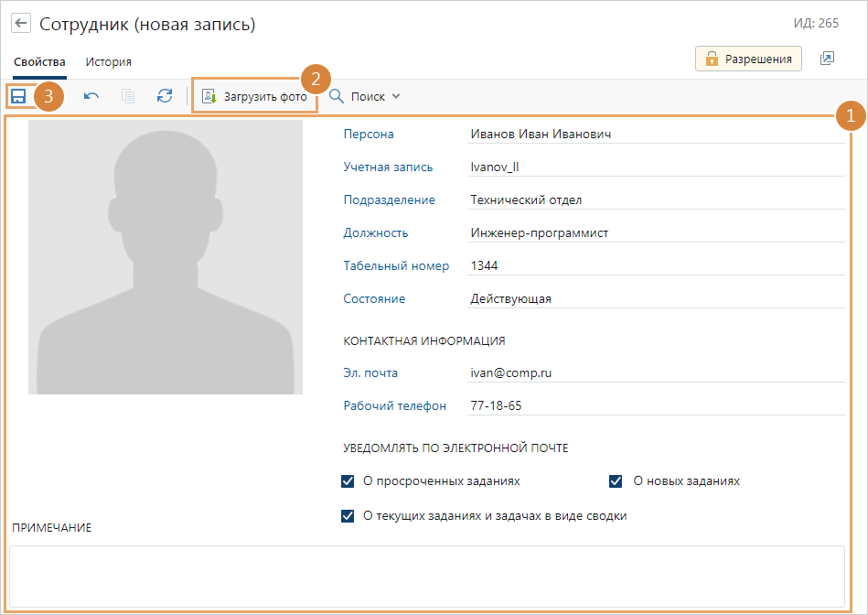Uncheck О просроченных заданиях checkbox
868x615 pixels.
[x=348, y=480]
